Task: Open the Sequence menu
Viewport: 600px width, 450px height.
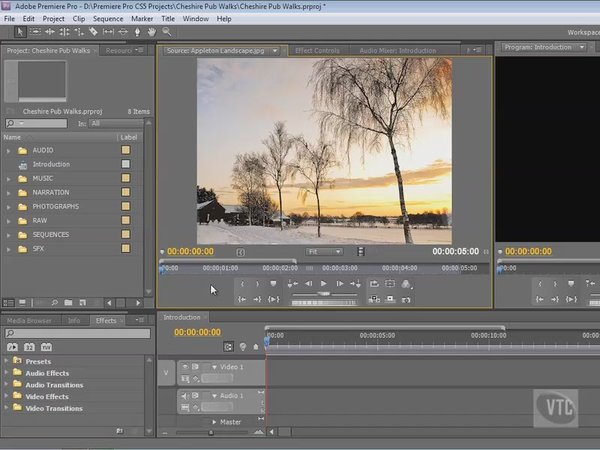Action: pyautogui.click(x=107, y=18)
